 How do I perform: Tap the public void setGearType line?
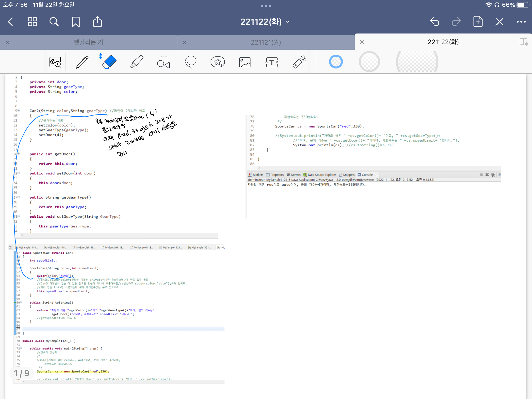pyautogui.click(x=75, y=216)
